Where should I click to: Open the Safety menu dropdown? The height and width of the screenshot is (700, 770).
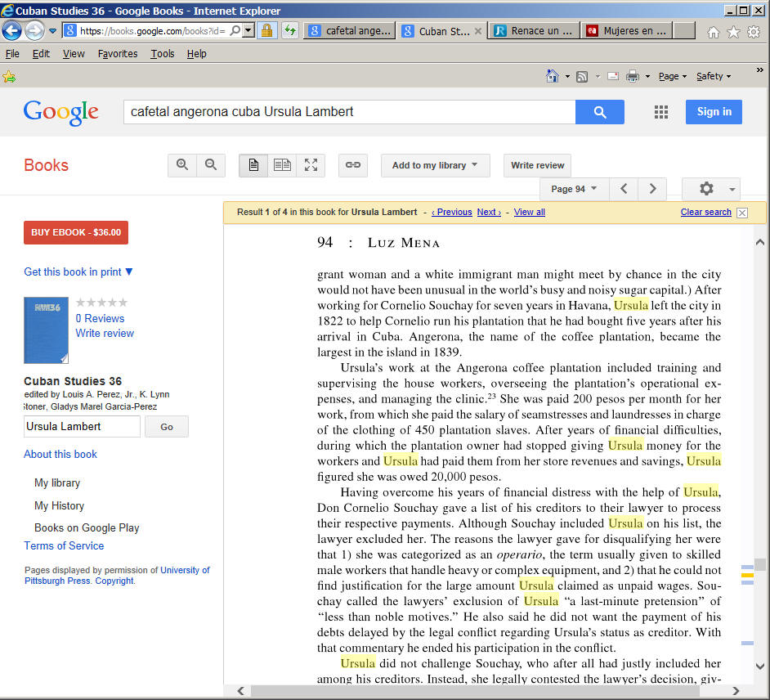[x=714, y=76]
